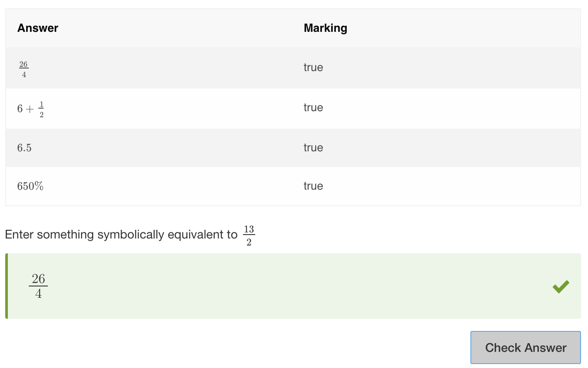Click the 13/2 fraction in the prompt
Viewport: 588px width, 368px height.
(x=249, y=236)
